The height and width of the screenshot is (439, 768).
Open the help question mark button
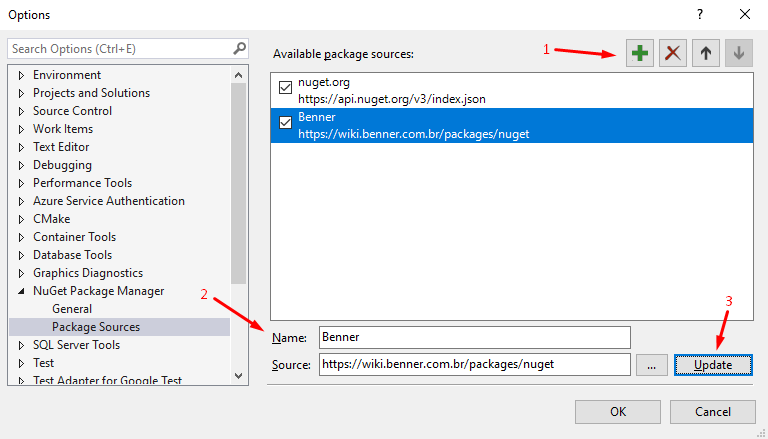700,14
